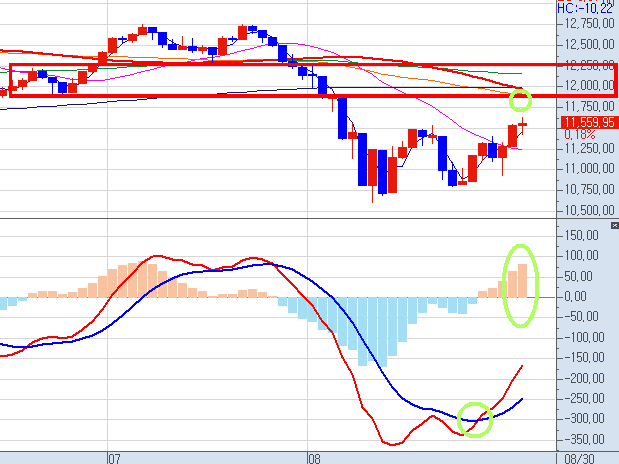
Task: Click the green circle at MACD crossover
Action: [x=475, y=416]
